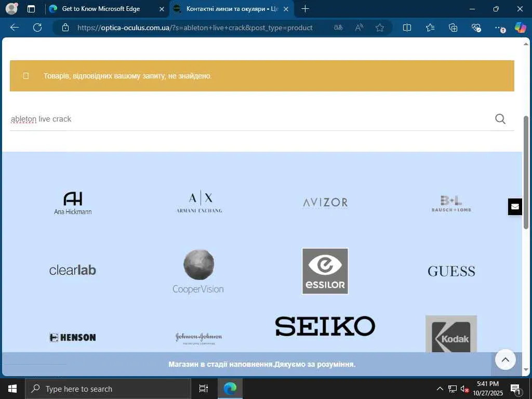
Task: Click the yellow no-products-found notice
Action: click(x=262, y=76)
